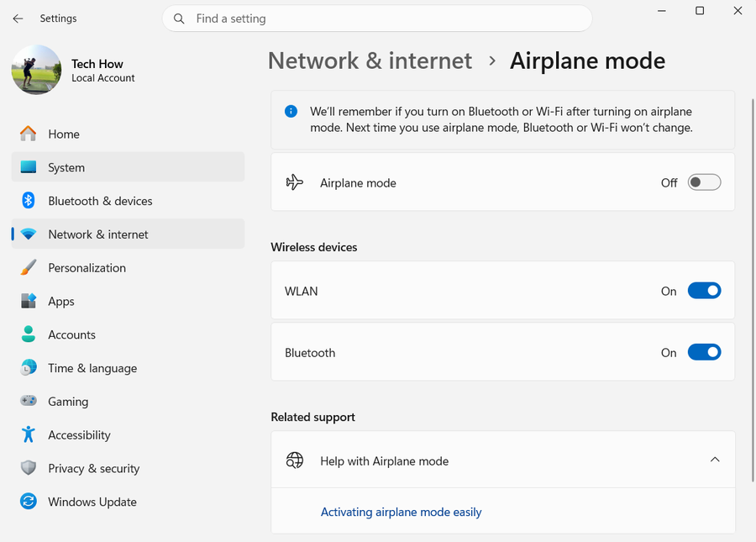Click Network & internet breadcrumb
The image size is (756, 542).
(x=370, y=61)
